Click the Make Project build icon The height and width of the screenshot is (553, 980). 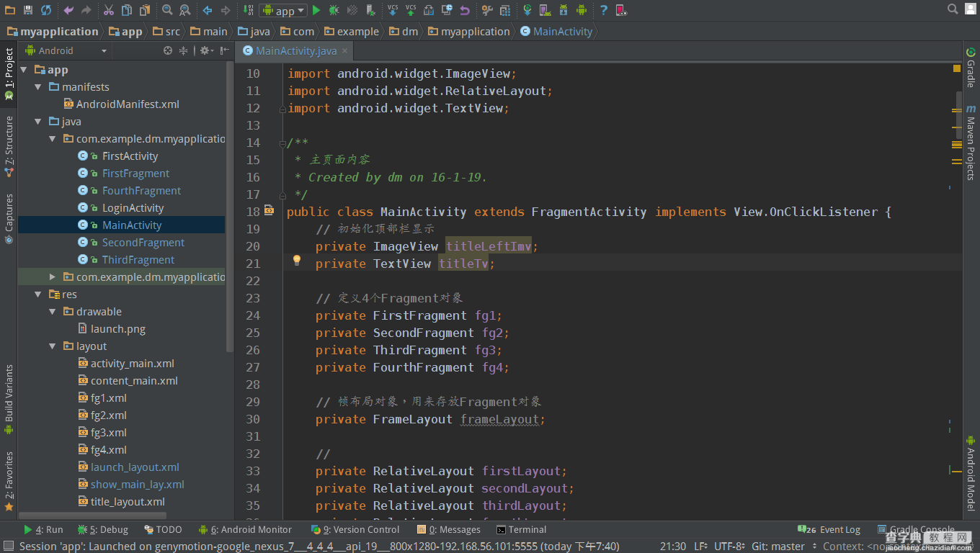coord(249,10)
